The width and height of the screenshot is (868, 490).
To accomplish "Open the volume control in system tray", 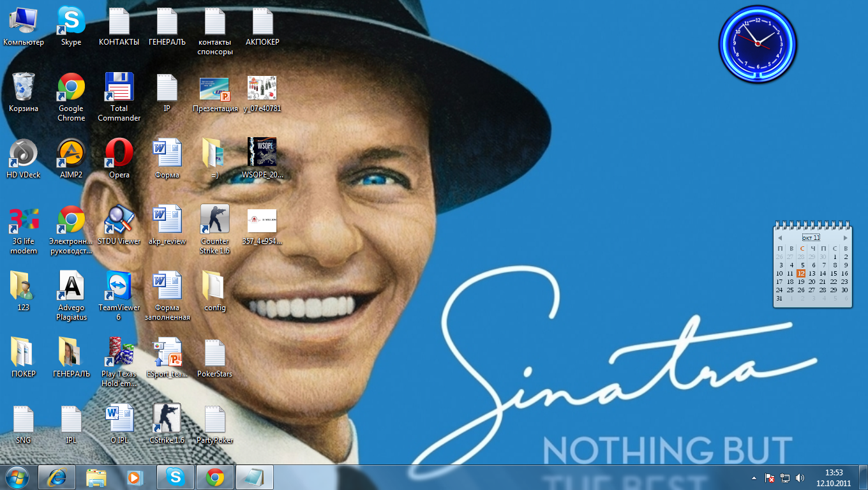I will tap(800, 477).
